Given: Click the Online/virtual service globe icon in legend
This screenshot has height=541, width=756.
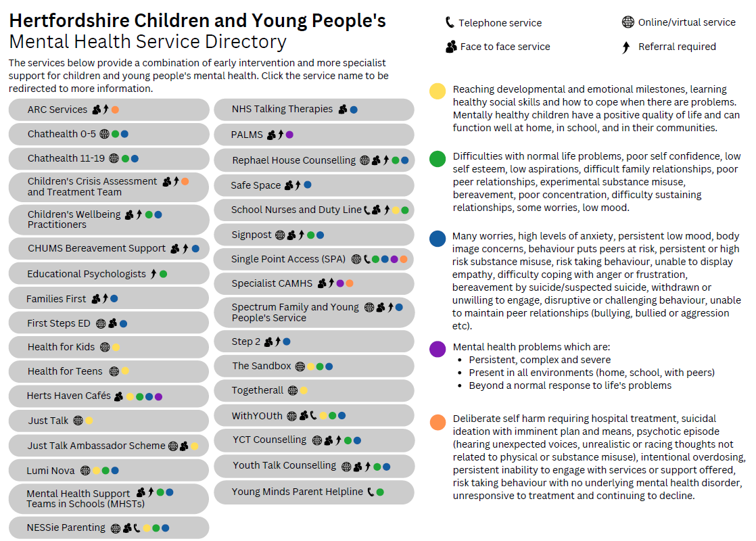Looking at the screenshot, I should coord(628,22).
